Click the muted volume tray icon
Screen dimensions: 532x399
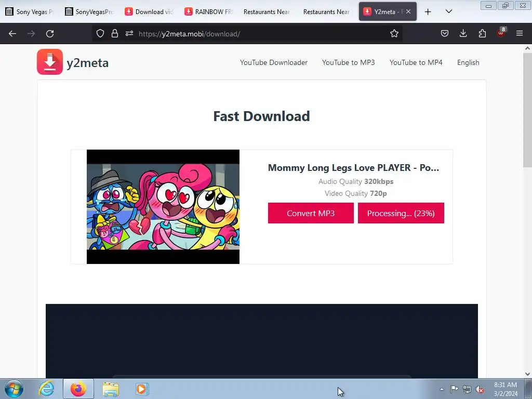point(480,389)
